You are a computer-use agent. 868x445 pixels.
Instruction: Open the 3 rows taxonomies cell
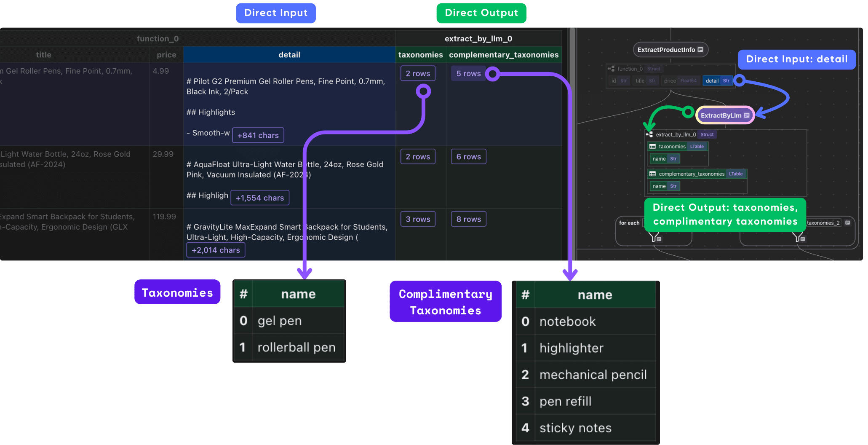pos(417,219)
